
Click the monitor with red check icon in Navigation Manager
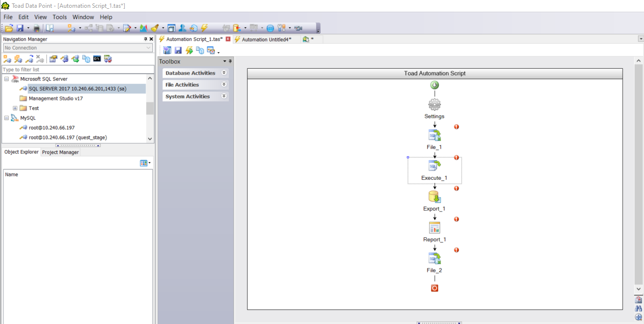coord(108,59)
